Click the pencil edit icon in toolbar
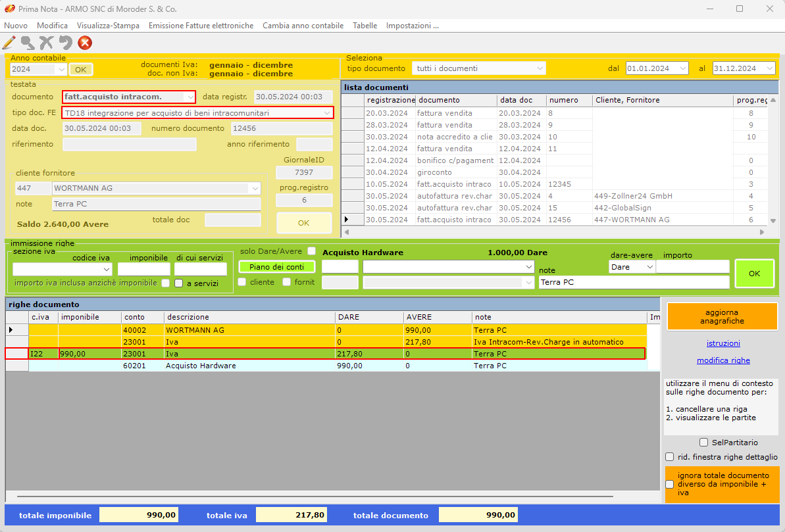The height and width of the screenshot is (532, 785). [x=9, y=43]
